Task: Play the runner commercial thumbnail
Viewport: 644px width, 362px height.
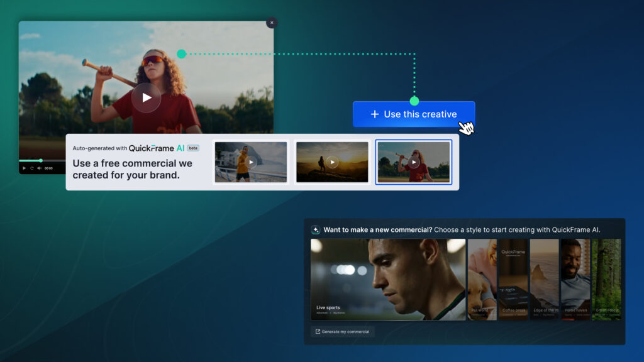Action: [x=250, y=162]
